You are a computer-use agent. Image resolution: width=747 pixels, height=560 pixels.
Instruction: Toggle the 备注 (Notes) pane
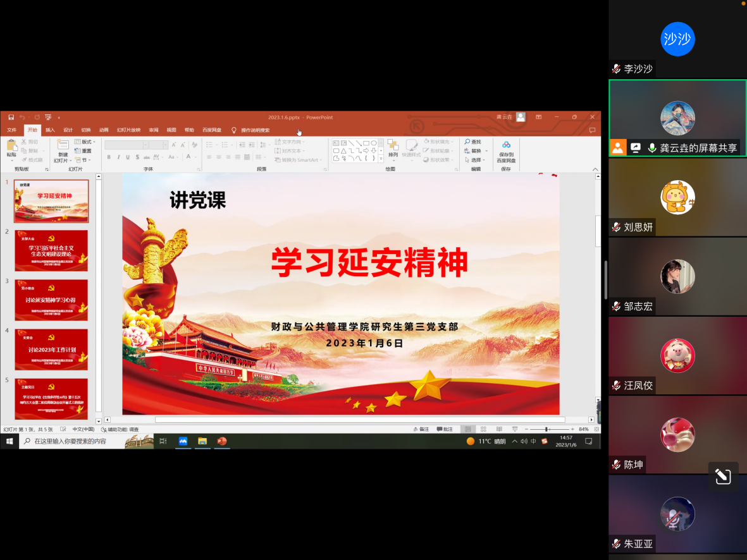(x=421, y=429)
